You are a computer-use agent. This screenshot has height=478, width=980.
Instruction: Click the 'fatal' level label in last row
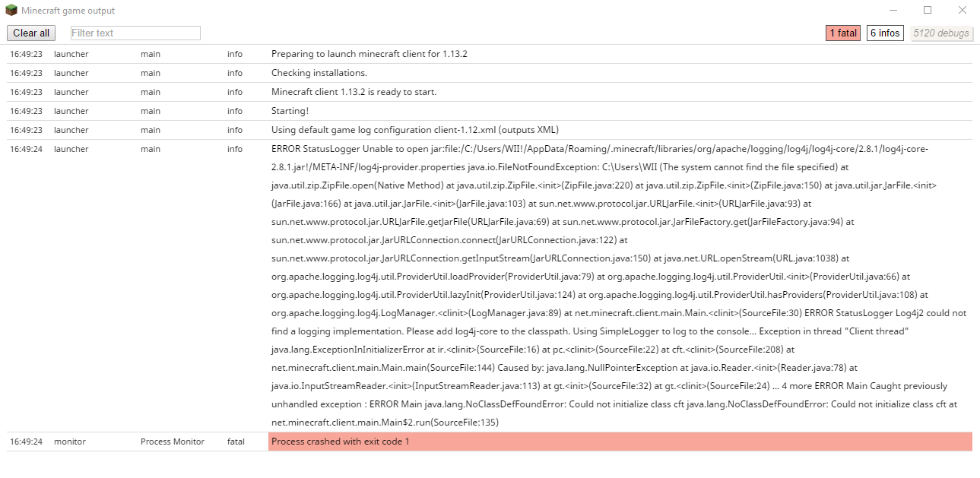point(236,442)
